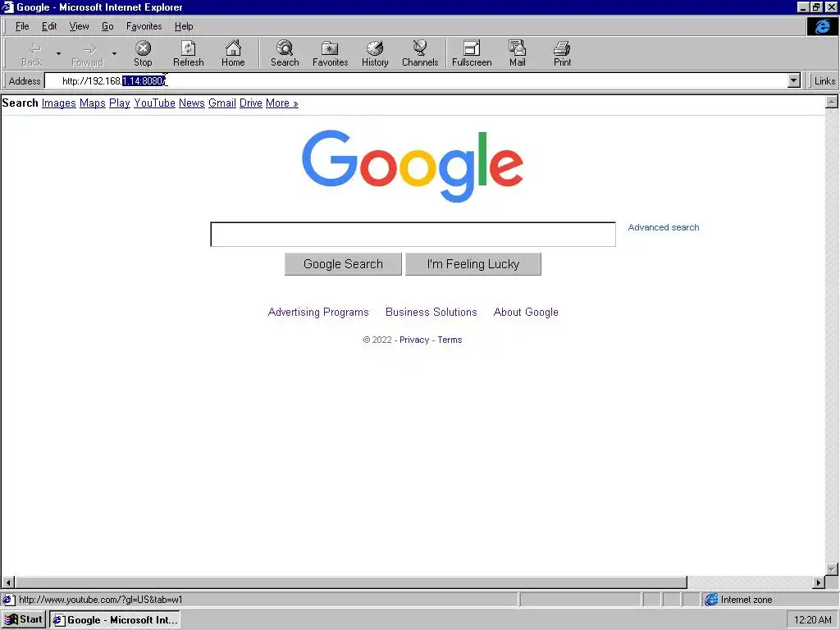Click the horizontal scrollbar thumb
The image size is (840, 630).
(x=351, y=582)
